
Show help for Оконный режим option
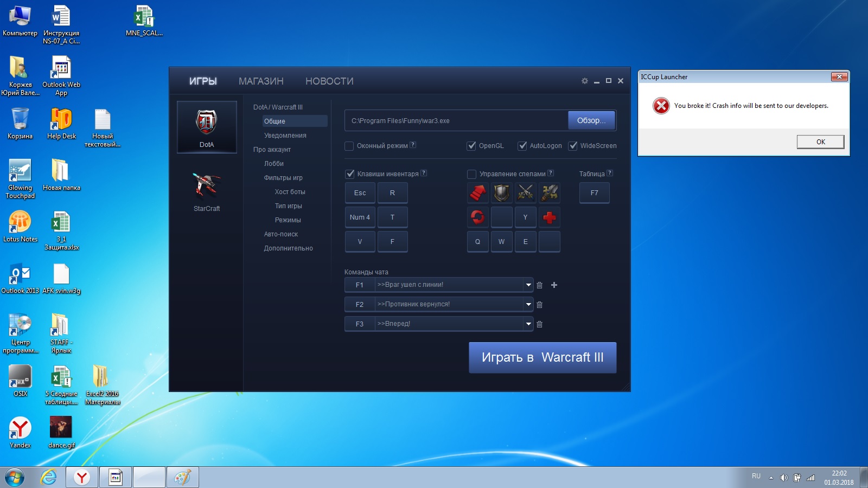tap(413, 145)
